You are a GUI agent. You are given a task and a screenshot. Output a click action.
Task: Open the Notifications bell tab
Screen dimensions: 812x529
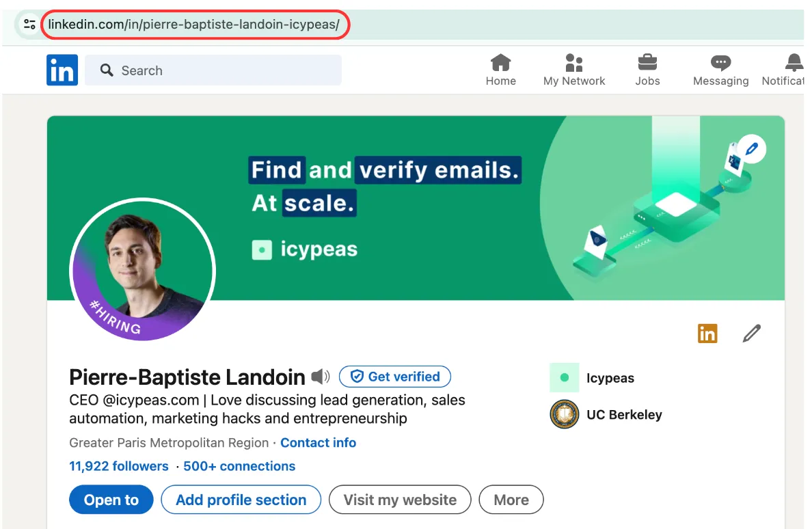[x=783, y=70]
